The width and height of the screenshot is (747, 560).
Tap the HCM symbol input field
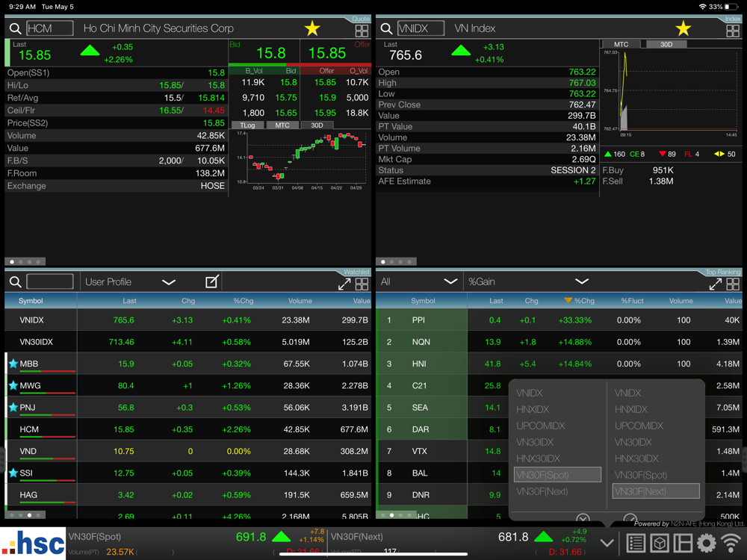click(x=49, y=28)
